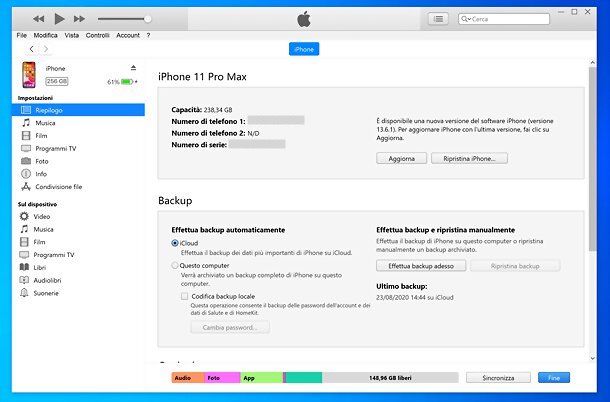Go forward with the right chevron
The image size is (610, 402).
46,49
